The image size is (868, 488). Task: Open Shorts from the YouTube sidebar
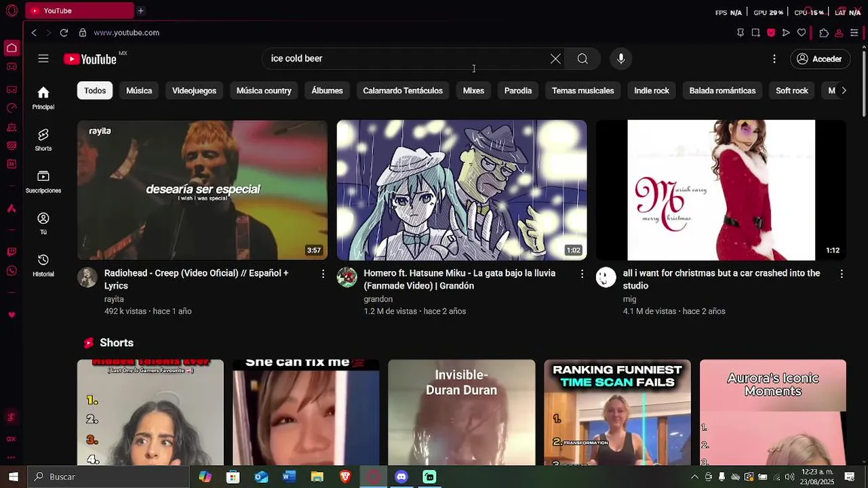(43, 140)
